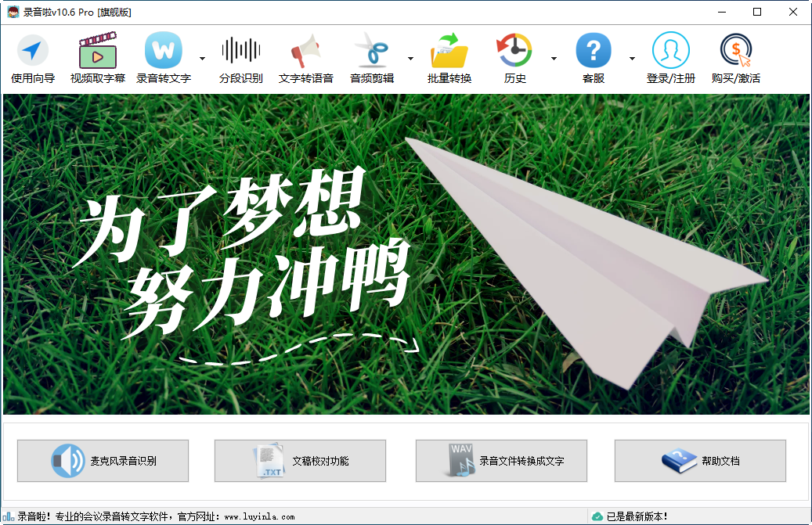Expand dropdown arrow beside 录音转文字
Image resolution: width=812 pixels, height=525 pixels.
point(203,59)
